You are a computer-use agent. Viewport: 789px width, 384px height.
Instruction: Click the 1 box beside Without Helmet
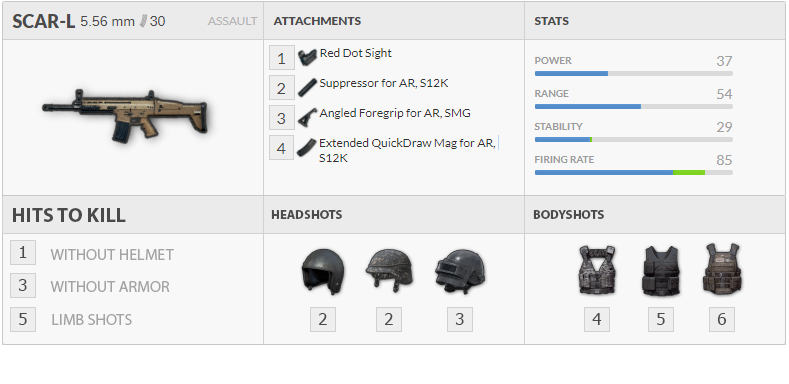pyautogui.click(x=23, y=253)
